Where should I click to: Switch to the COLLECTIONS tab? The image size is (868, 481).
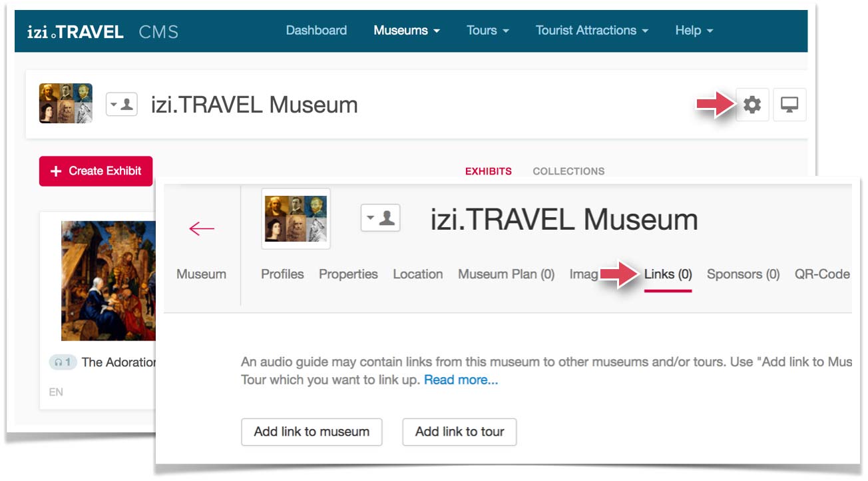pos(568,171)
